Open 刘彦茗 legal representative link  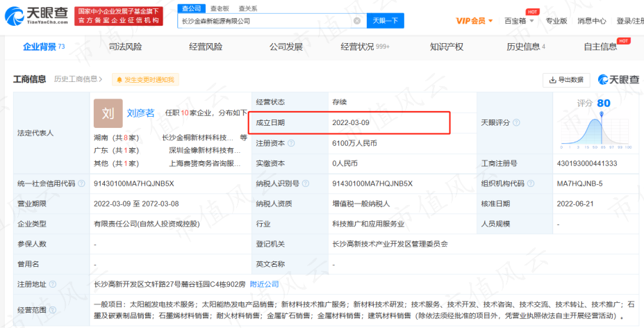point(141,113)
